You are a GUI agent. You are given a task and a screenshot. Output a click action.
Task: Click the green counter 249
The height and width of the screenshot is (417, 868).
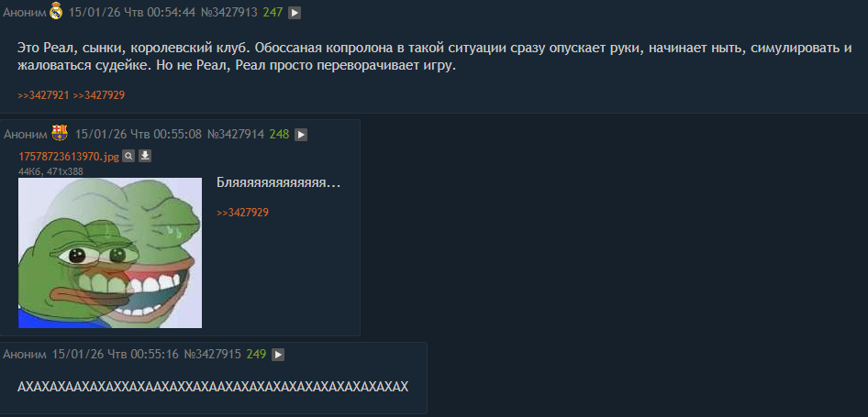coord(256,355)
